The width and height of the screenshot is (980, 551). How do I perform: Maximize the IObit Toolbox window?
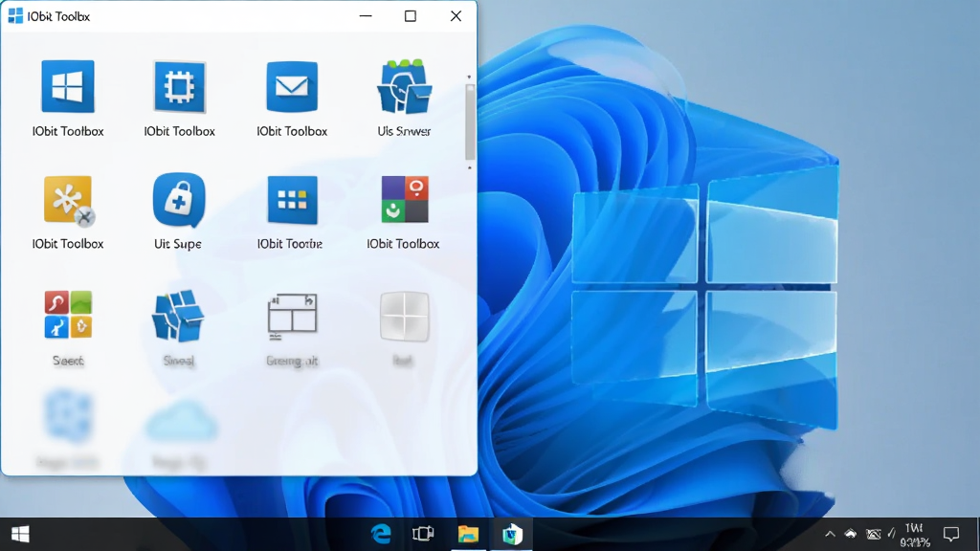(x=410, y=16)
